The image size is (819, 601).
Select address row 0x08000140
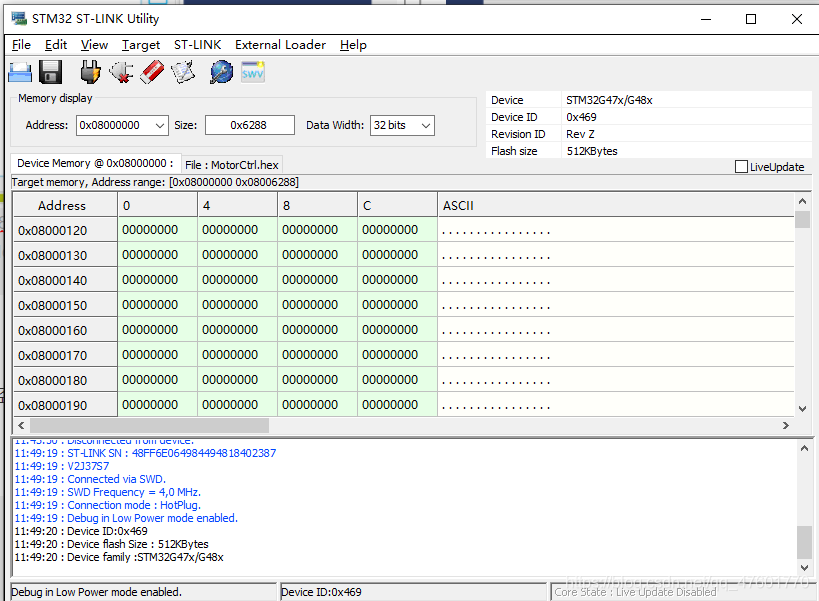(x=65, y=280)
